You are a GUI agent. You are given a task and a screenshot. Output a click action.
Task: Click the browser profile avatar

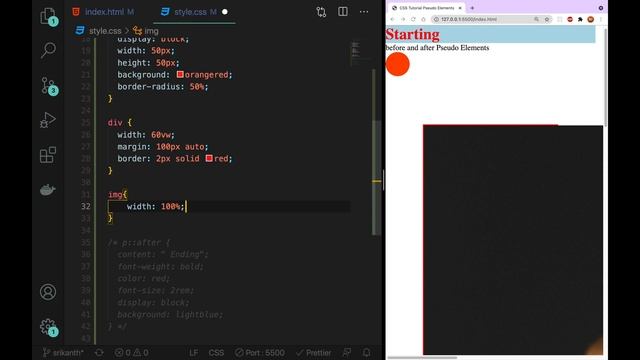pos(590,19)
